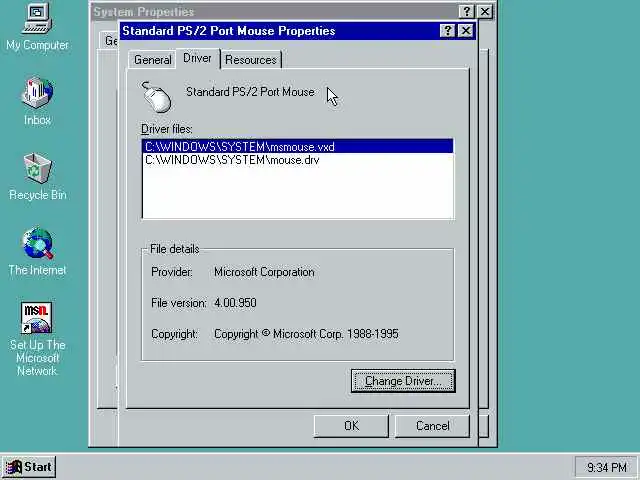Screen dimensions: 640x480
Task: Close the Standard PS/2 Port Mouse Properties dialog
Action: [x=466, y=31]
